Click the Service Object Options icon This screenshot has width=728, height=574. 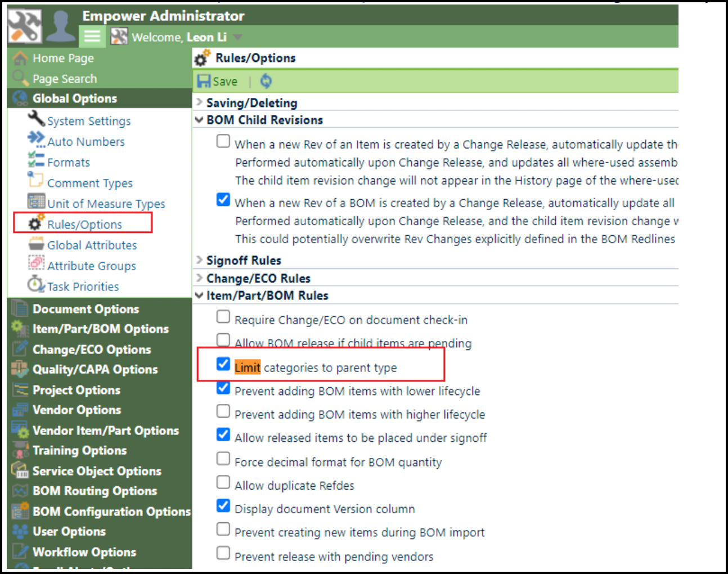coord(20,470)
